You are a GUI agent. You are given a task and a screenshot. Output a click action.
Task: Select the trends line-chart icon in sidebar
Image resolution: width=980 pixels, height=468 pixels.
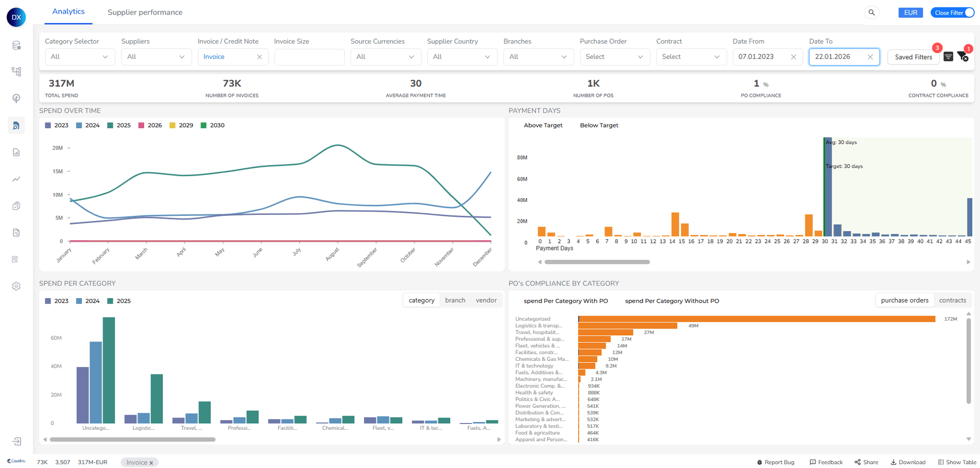(16, 179)
